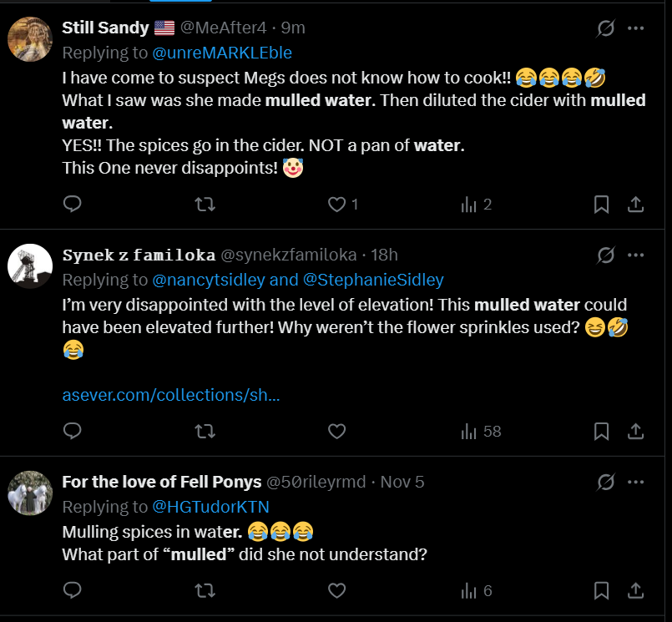Open more options on Synek z familoka's tweet

point(635,255)
